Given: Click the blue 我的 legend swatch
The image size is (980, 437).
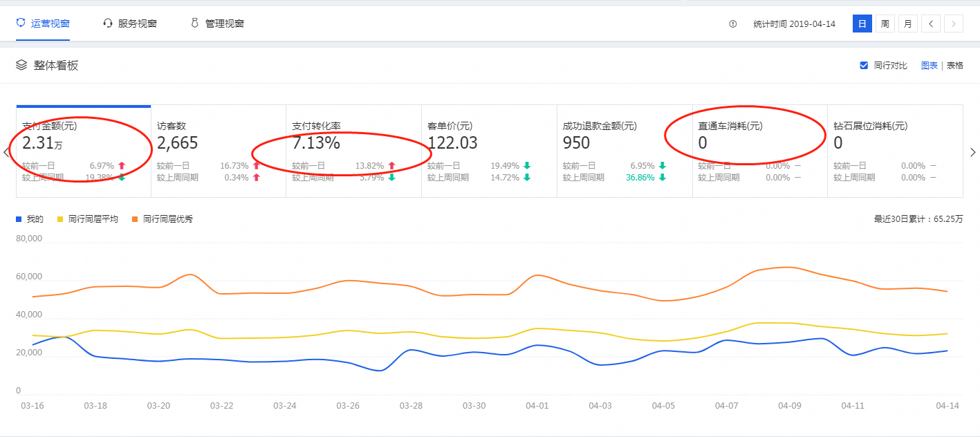Looking at the screenshot, I should pyautogui.click(x=19, y=219).
